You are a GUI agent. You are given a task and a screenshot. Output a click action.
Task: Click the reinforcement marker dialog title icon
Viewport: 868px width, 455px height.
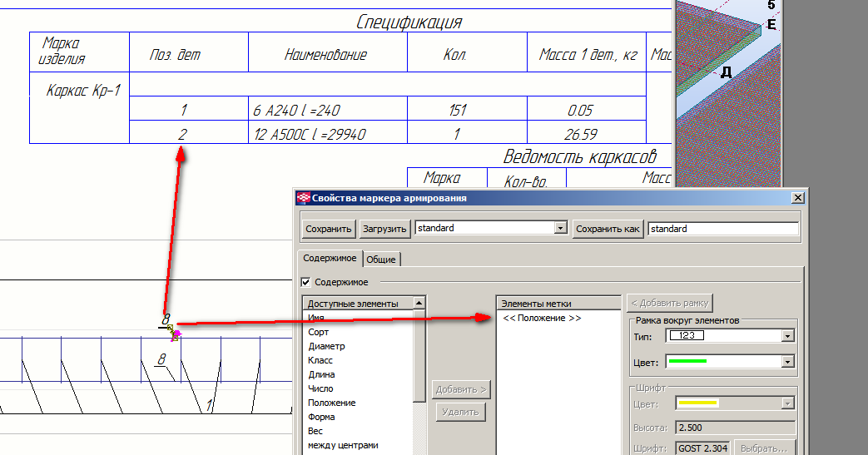tap(304, 198)
